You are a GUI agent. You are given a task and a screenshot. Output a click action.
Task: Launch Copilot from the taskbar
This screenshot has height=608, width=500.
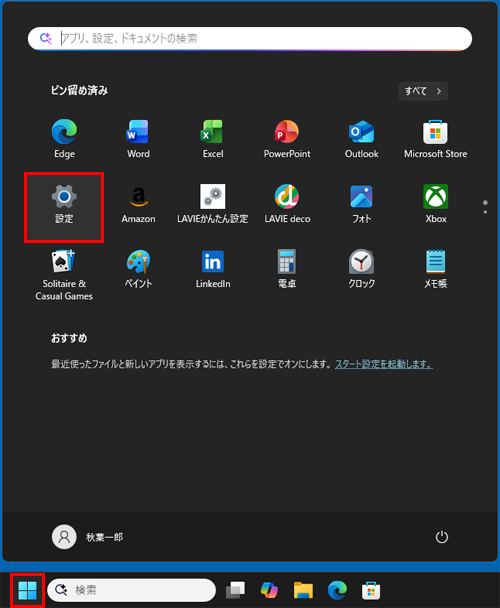(x=269, y=590)
